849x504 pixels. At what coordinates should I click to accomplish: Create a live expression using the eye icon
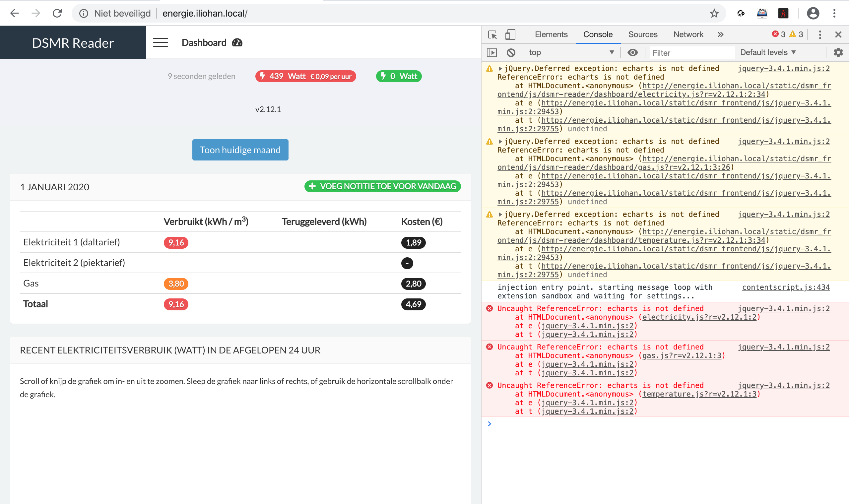click(633, 52)
